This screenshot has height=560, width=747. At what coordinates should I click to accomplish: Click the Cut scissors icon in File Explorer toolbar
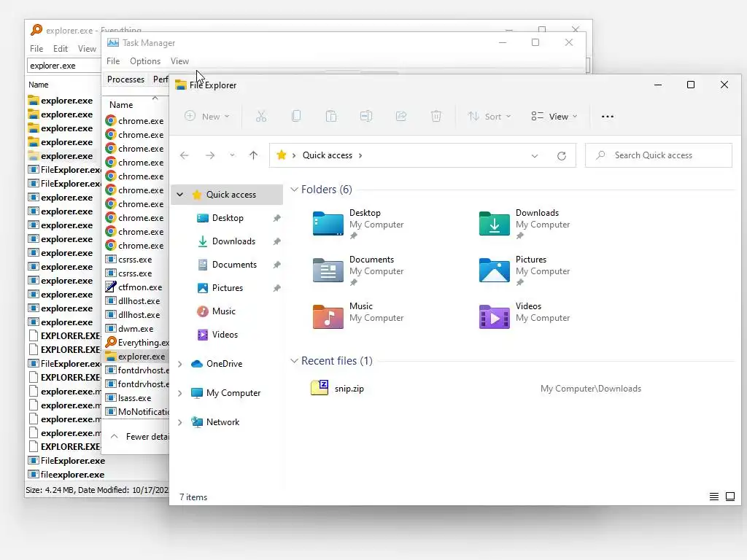click(261, 116)
